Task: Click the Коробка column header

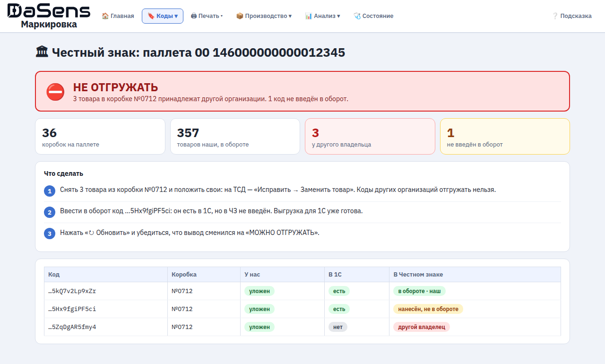Action: (204, 275)
